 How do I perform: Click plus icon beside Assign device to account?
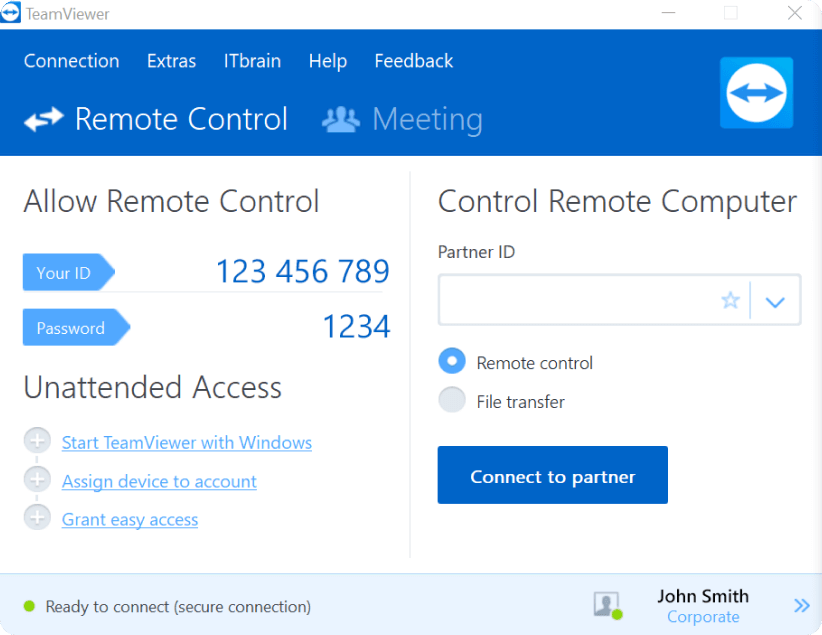click(37, 479)
